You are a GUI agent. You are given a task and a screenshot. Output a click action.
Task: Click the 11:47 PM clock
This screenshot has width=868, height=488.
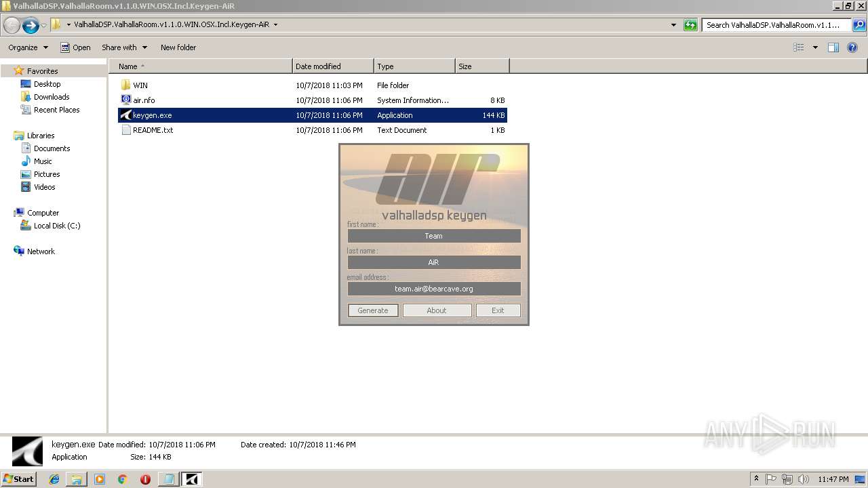pyautogui.click(x=833, y=479)
